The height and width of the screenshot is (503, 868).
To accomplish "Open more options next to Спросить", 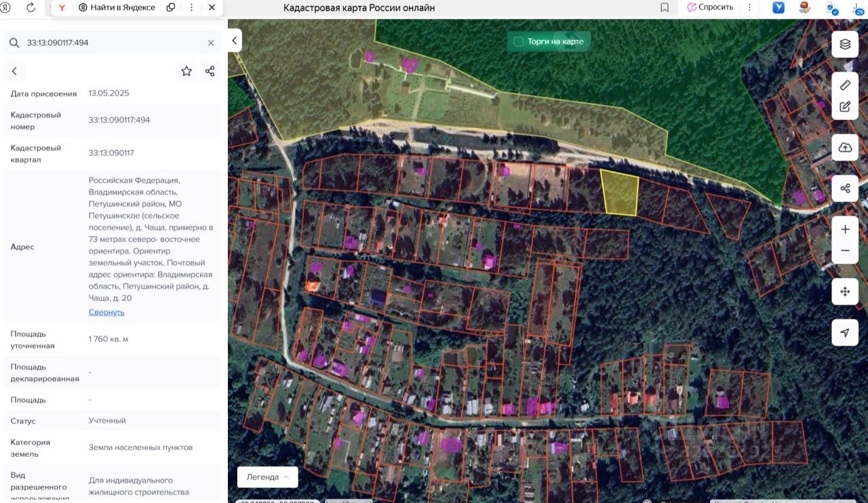I will tap(749, 7).
